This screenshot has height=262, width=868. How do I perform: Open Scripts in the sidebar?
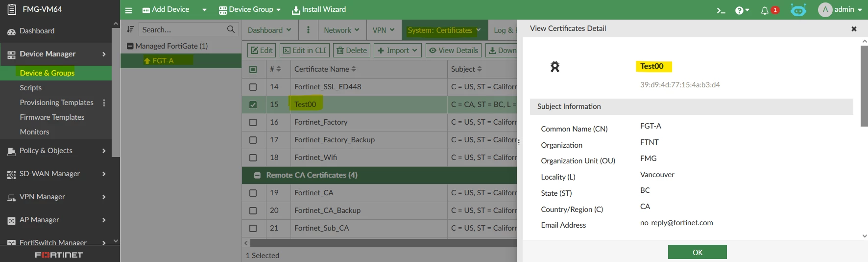click(x=30, y=88)
